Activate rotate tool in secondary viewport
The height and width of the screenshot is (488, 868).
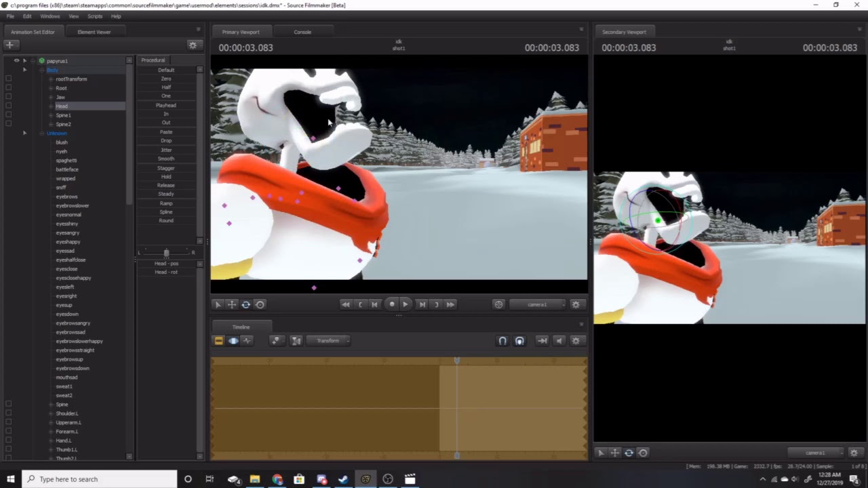tap(629, 453)
